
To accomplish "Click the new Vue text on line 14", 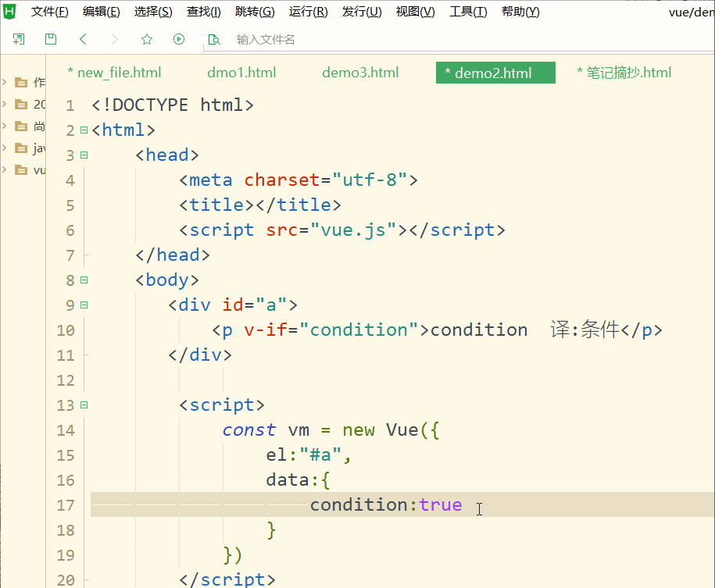I will click(x=381, y=429).
